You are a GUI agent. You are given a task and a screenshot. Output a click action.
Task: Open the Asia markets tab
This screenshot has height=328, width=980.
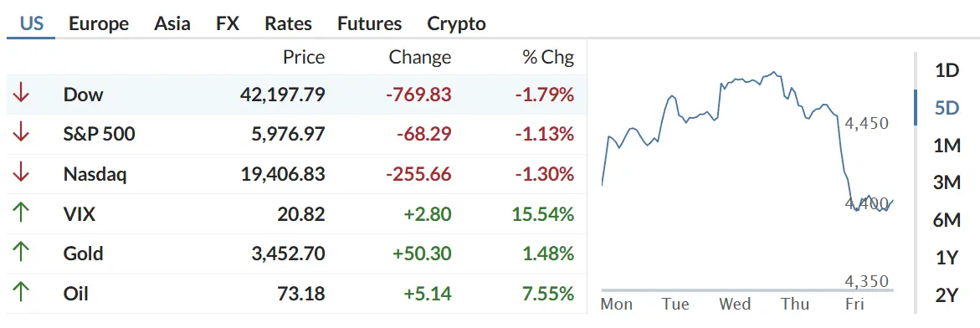(x=172, y=23)
